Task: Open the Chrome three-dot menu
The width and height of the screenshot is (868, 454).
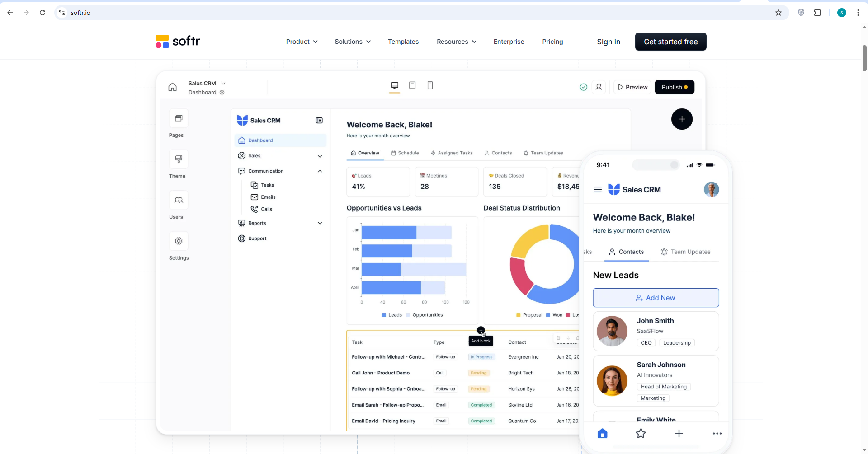Action: [858, 13]
